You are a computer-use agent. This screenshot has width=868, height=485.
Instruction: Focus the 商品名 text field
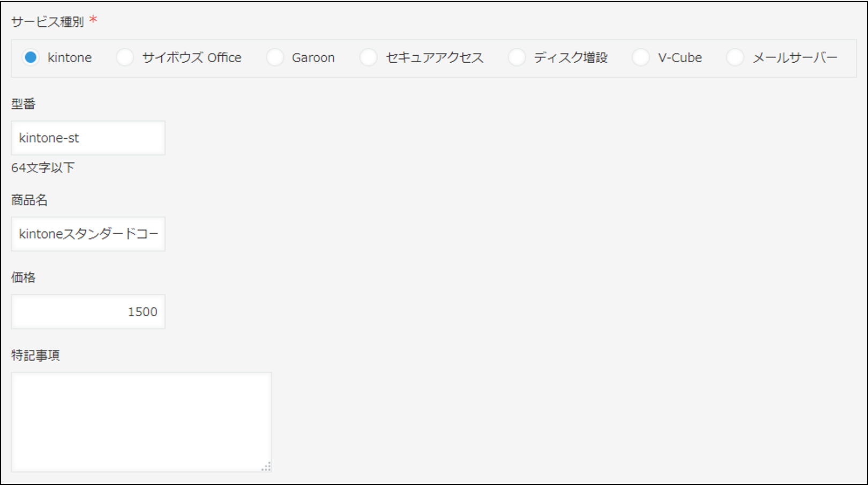[88, 234]
